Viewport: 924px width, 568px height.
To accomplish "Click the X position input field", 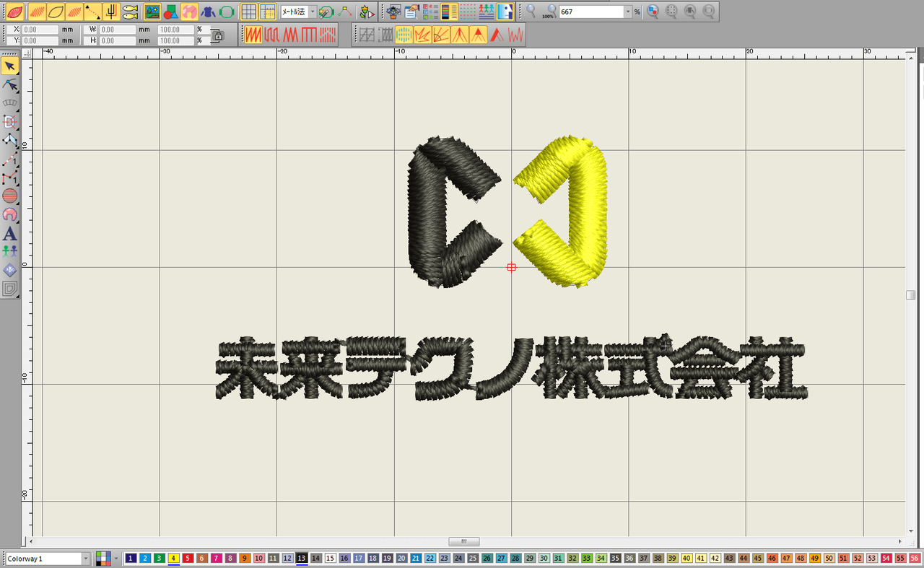I will coord(40,30).
